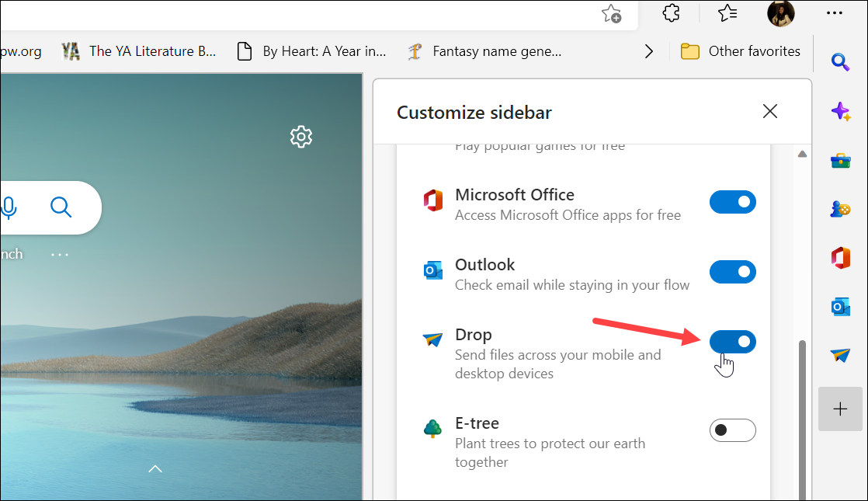The width and height of the screenshot is (868, 501).
Task: Open the Edge settings ellipsis menu
Action: (x=835, y=12)
